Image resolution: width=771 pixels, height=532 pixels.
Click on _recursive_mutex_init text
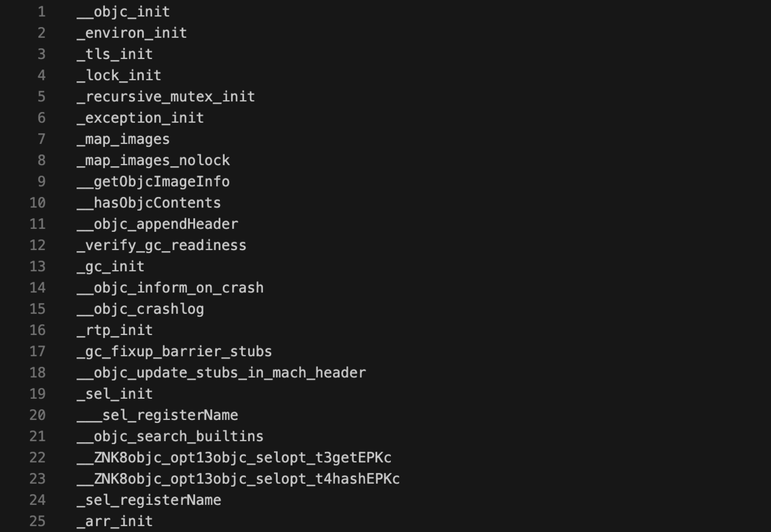166,96
